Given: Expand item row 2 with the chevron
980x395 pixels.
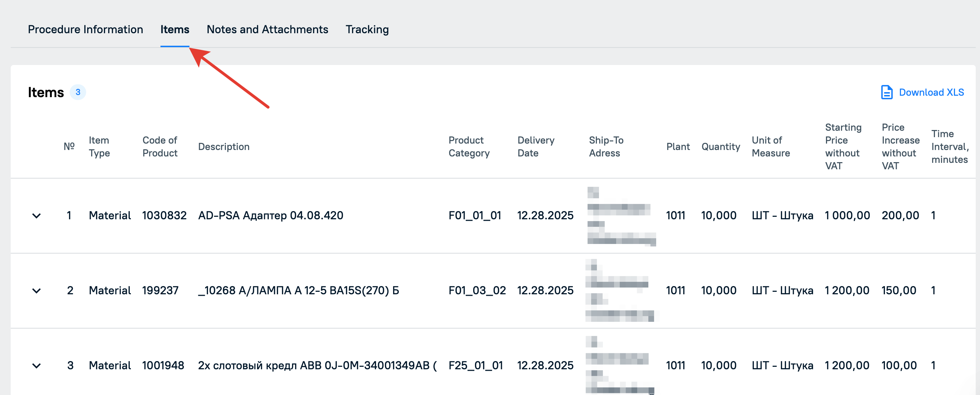Looking at the screenshot, I should tap(36, 290).
